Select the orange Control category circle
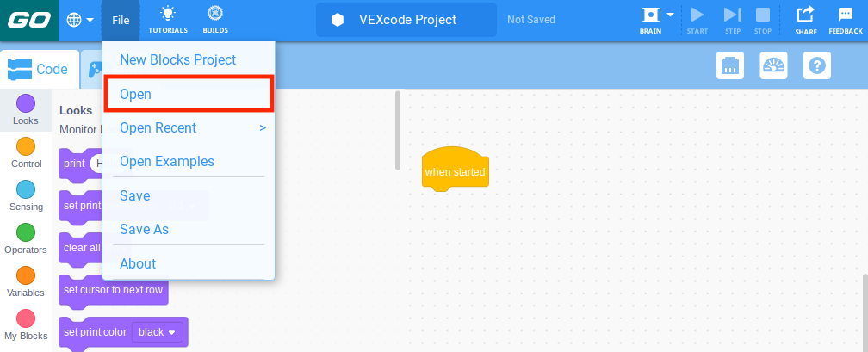The height and width of the screenshot is (352, 868). click(x=26, y=146)
